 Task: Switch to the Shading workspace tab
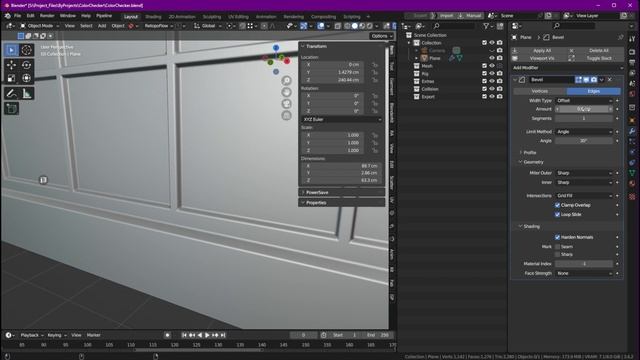click(x=153, y=17)
